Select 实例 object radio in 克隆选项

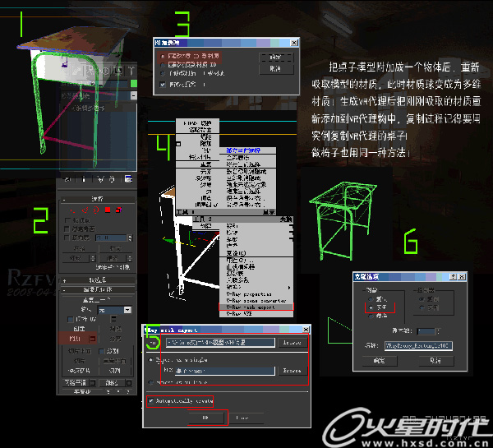[371, 307]
